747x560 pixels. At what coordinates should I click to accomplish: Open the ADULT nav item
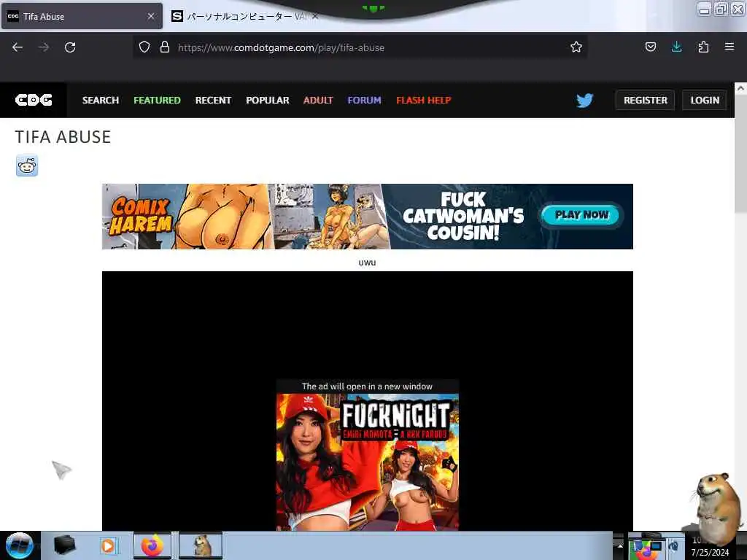(318, 100)
